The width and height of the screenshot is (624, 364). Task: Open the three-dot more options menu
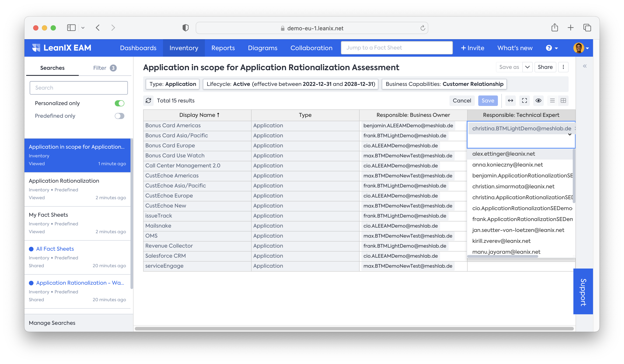pos(563,67)
